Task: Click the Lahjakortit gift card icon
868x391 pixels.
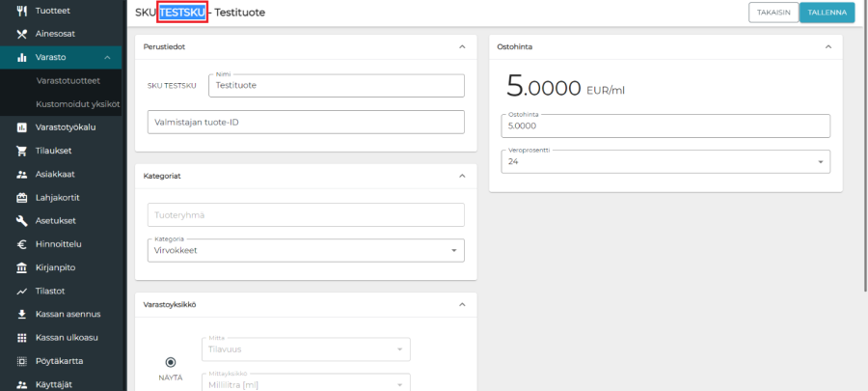Action: [x=21, y=198]
